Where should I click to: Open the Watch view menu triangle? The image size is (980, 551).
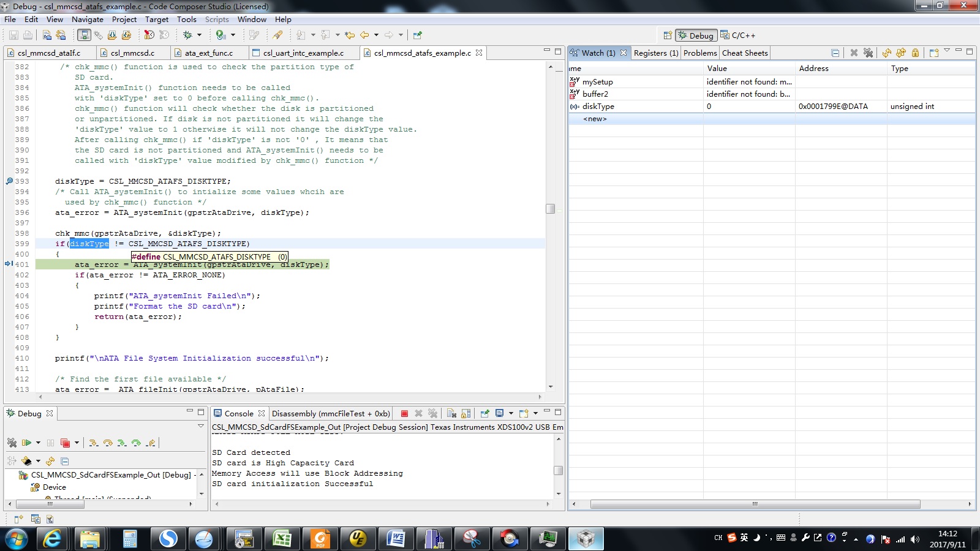point(947,51)
